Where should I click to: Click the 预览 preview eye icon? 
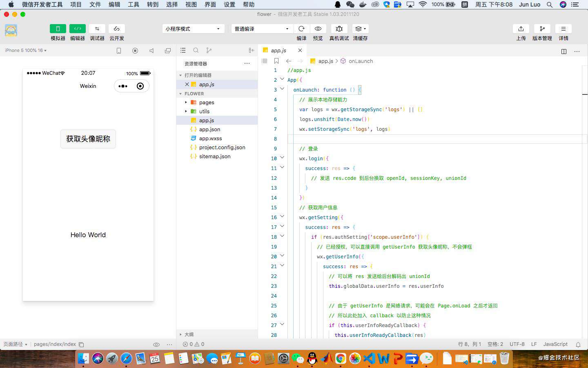[x=318, y=29]
